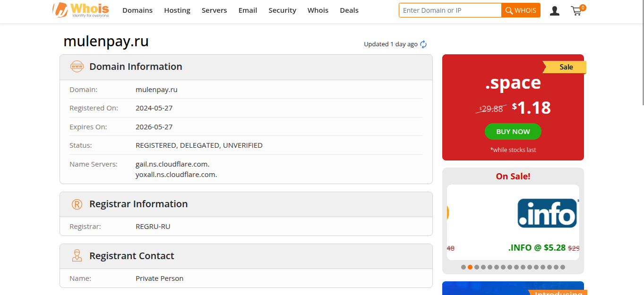Image resolution: width=644 pixels, height=295 pixels.
Task: Click the Registrant Contact person icon
Action: point(77,256)
